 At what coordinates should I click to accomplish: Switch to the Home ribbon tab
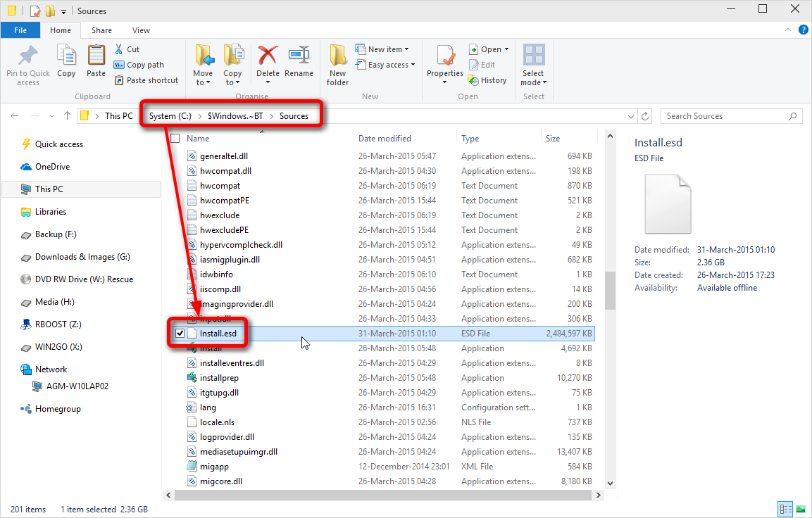(x=61, y=30)
